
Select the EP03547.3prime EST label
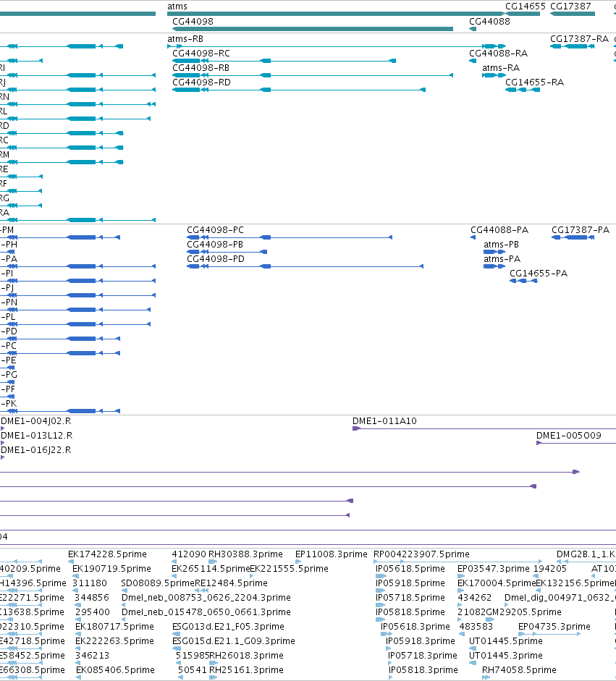coord(494,569)
